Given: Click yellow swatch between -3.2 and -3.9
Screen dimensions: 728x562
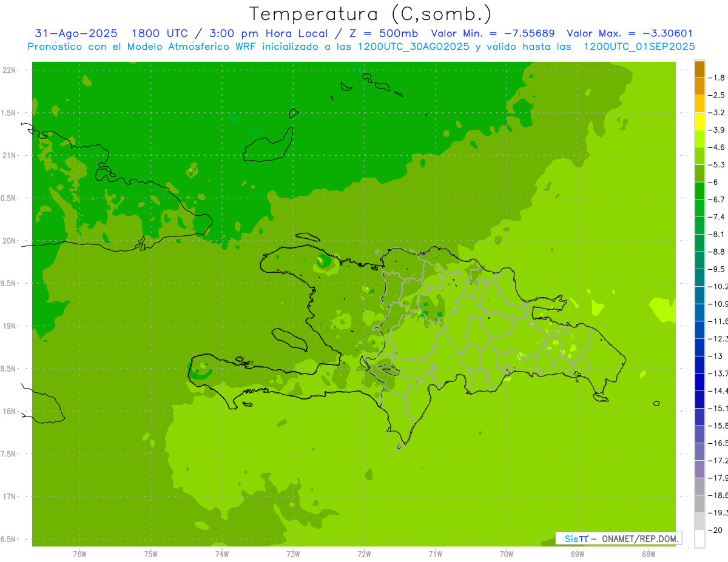Looking at the screenshot, I should click(x=699, y=121).
